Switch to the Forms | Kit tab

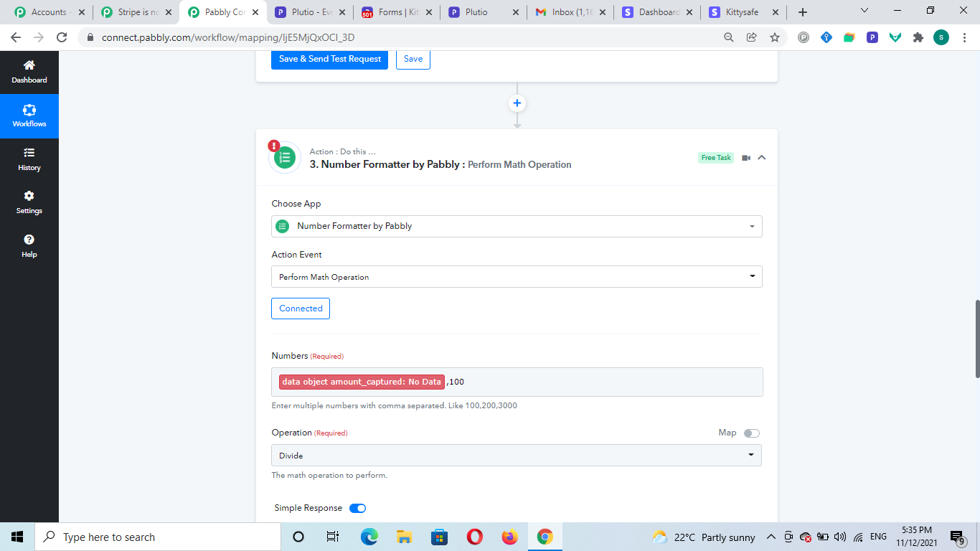coord(396,12)
